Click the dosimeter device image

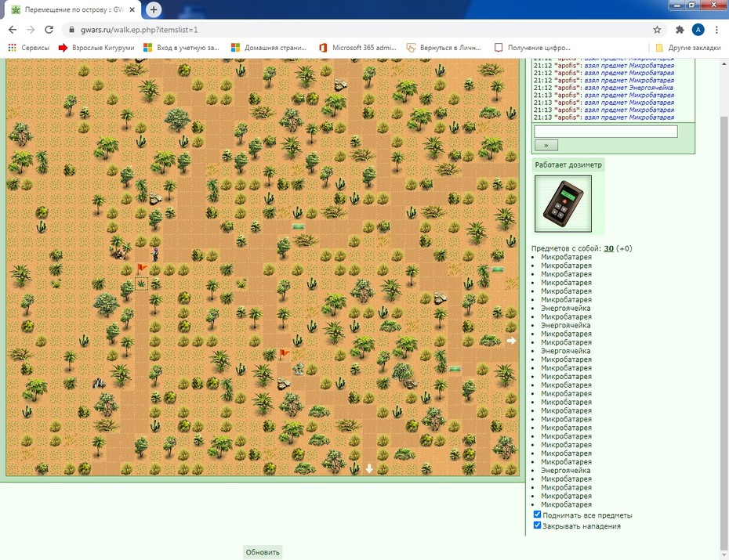pos(563,204)
